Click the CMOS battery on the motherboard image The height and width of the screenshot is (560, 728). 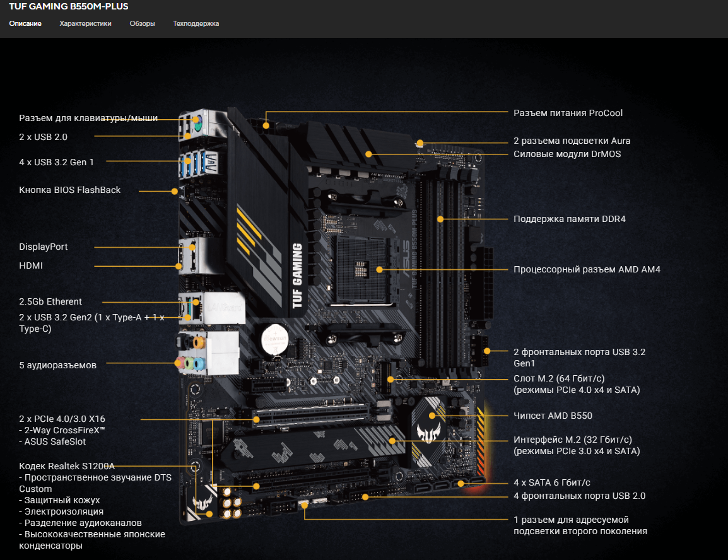pos(274,339)
